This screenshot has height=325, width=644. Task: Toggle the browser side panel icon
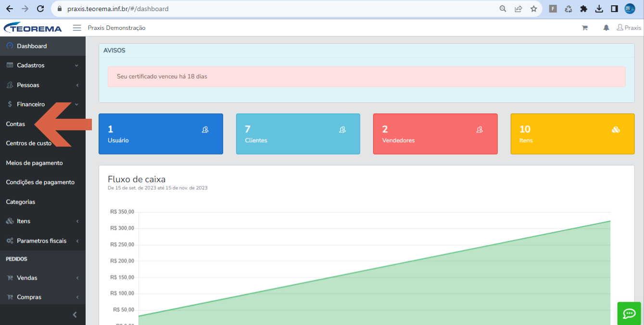tap(614, 9)
